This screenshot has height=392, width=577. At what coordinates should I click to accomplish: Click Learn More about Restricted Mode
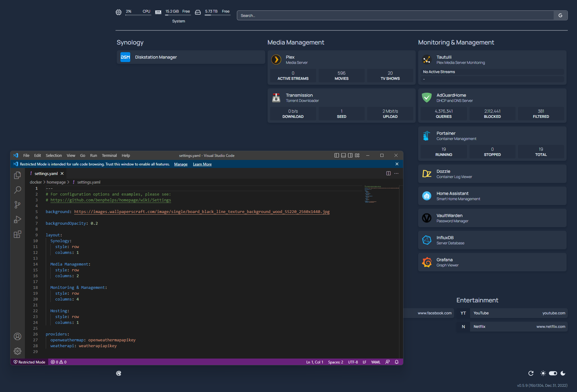(202, 164)
